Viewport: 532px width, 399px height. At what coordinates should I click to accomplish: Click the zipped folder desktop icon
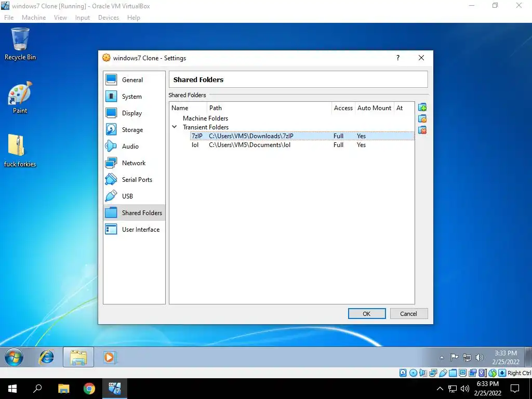(x=20, y=151)
